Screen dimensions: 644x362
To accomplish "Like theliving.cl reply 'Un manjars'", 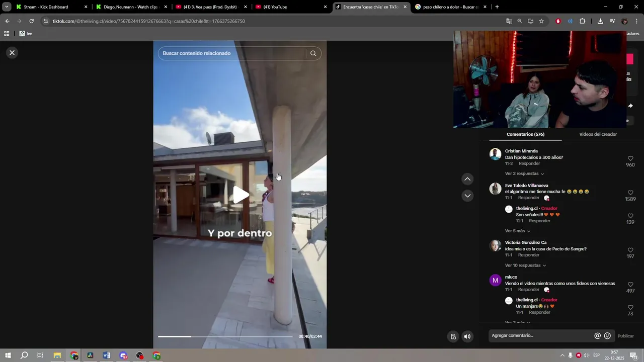I will [x=630, y=307].
